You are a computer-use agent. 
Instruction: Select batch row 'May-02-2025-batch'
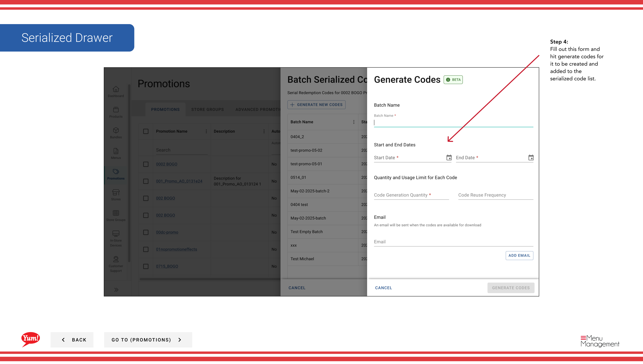(x=327, y=218)
